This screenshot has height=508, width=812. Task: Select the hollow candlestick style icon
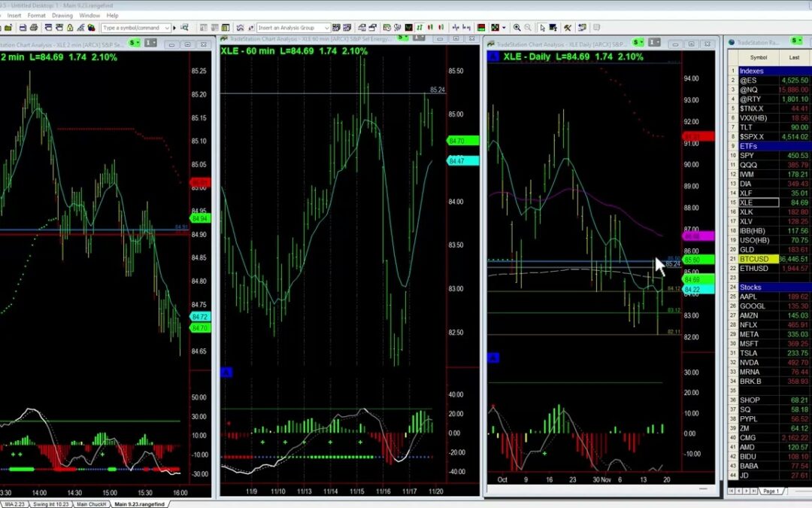tap(441, 28)
